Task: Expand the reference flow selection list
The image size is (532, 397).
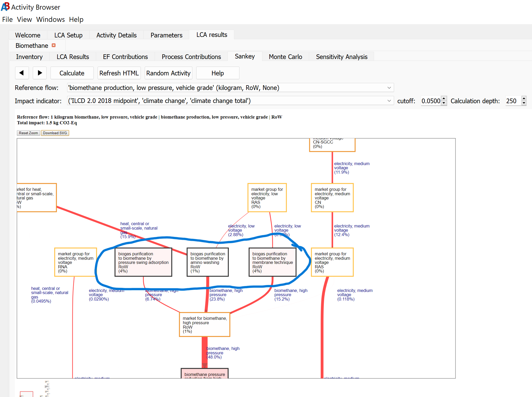Action: 389,88
